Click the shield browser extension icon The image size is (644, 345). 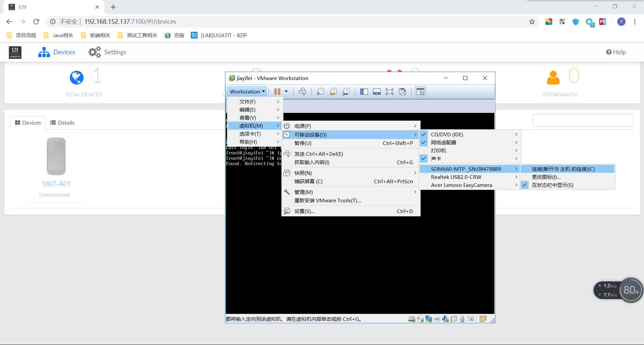[576, 22]
